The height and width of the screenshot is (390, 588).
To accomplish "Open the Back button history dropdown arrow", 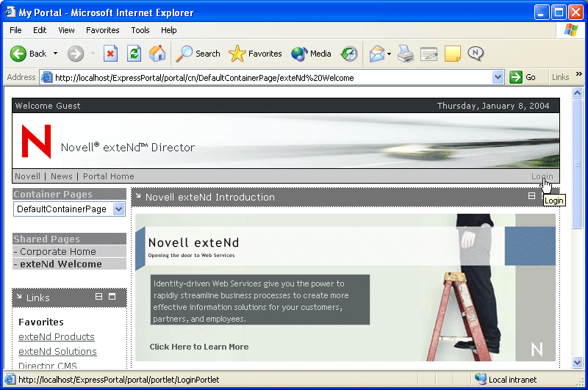I will pyautogui.click(x=56, y=54).
